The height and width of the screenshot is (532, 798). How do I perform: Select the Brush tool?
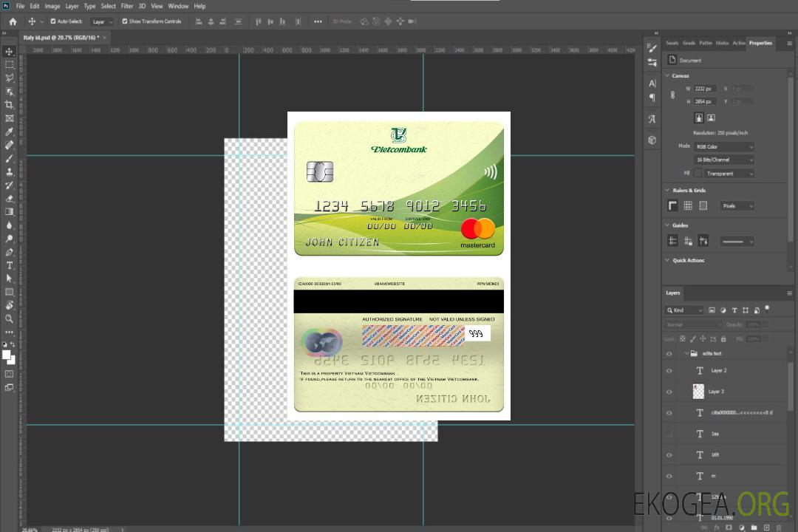coord(9,158)
